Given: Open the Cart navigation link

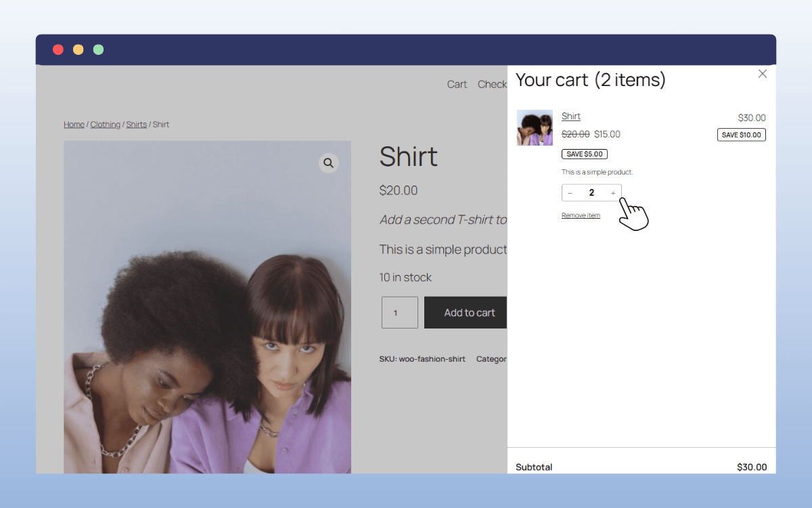Looking at the screenshot, I should [457, 84].
